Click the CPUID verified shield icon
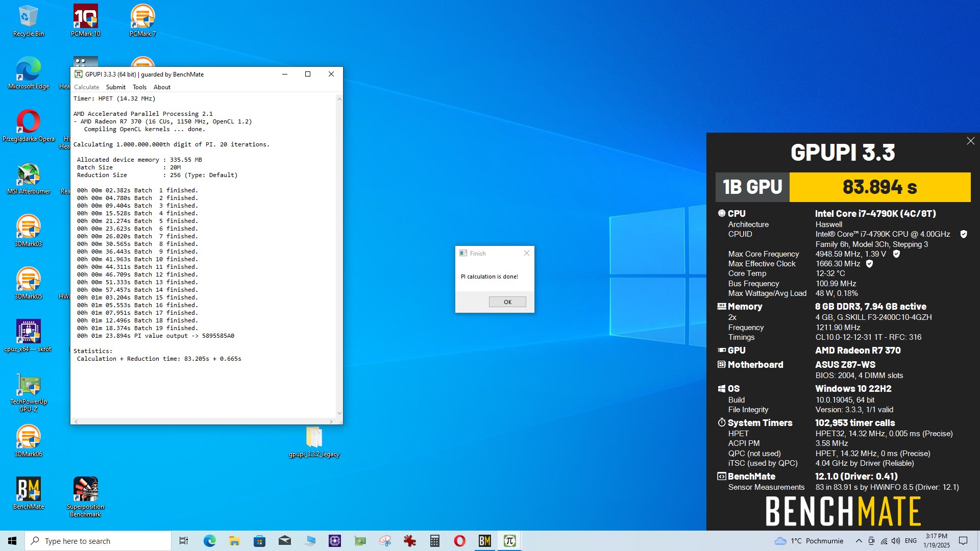 point(964,234)
